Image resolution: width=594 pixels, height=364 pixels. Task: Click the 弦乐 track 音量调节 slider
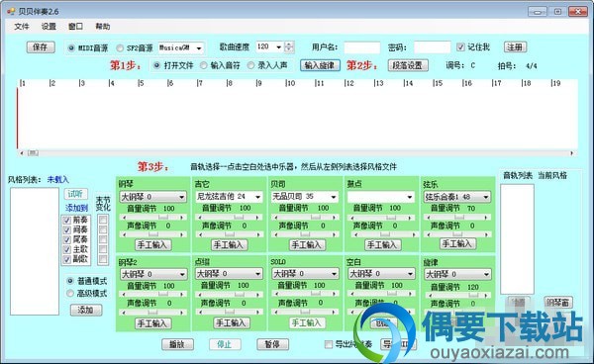pyautogui.click(x=457, y=218)
